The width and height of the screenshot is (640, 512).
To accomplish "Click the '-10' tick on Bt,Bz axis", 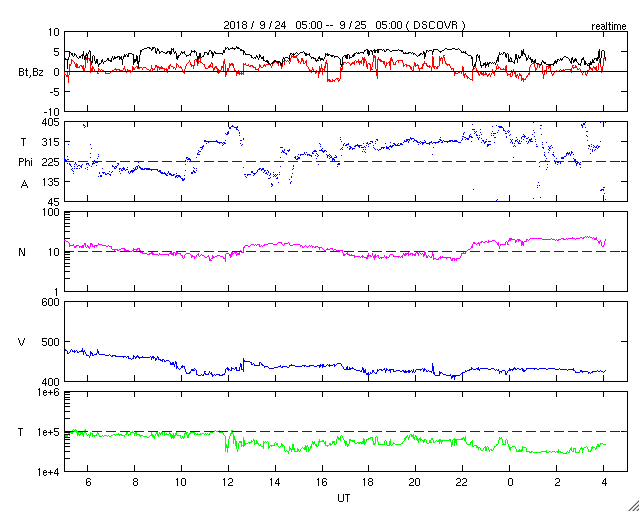I will [51, 112].
